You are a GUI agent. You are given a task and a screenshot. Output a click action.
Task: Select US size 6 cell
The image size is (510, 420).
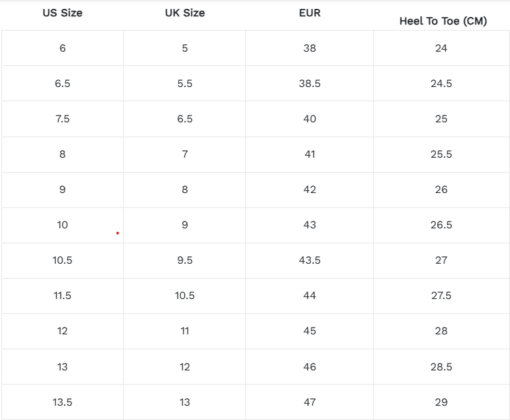63,48
